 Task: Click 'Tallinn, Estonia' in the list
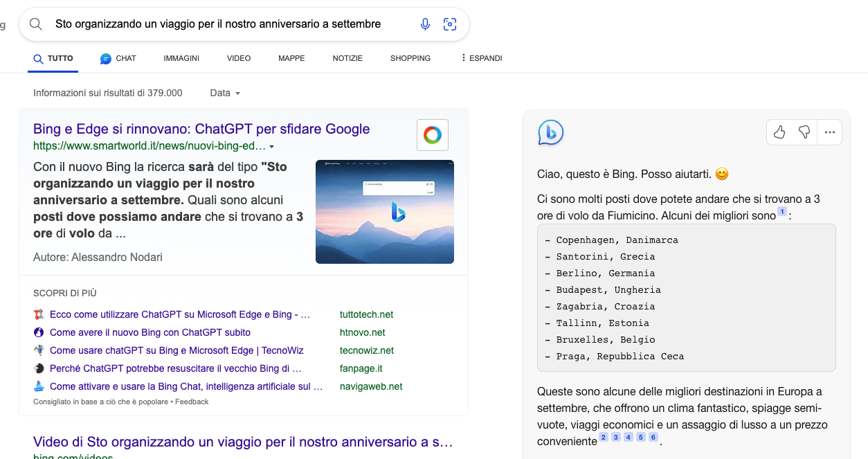(603, 323)
